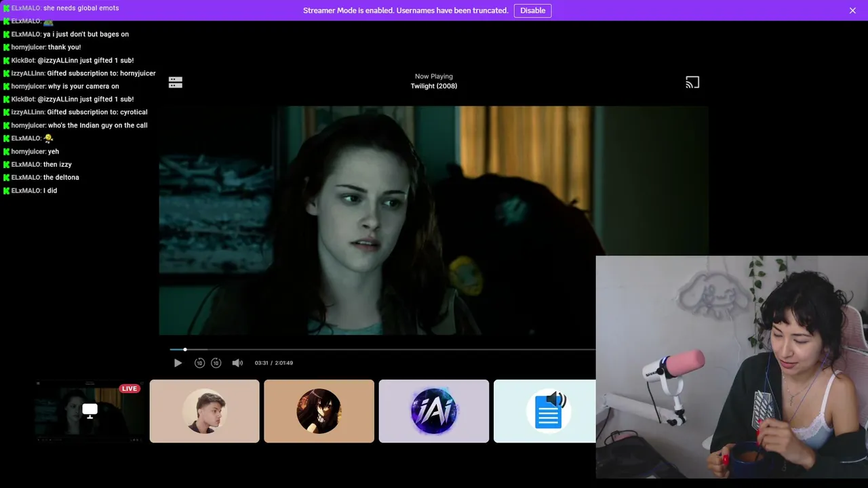This screenshot has width=868, height=488.
Task: Click the message 'who's the Indian guy on the call'
Action: tap(98, 125)
